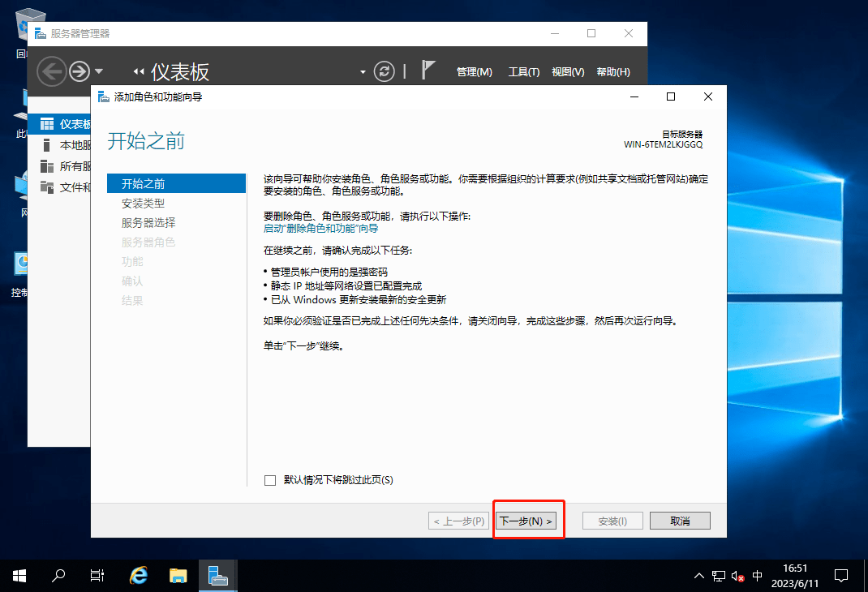Select the 所有服务器 icon in the sidebar
This screenshot has height=592, width=868.
[x=47, y=166]
